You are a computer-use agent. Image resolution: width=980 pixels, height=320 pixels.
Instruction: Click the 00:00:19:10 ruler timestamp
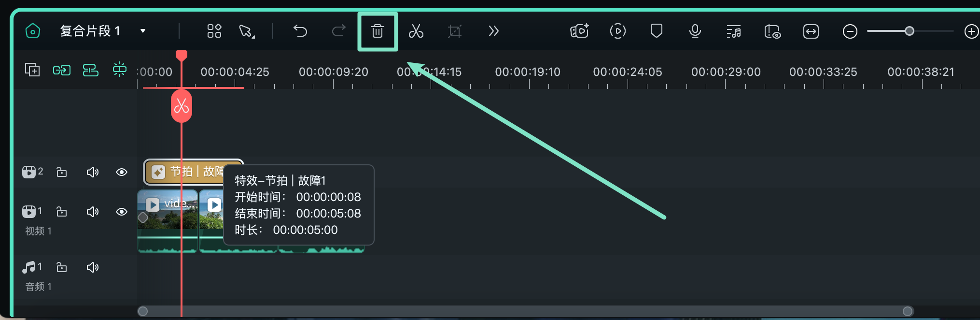pyautogui.click(x=528, y=72)
